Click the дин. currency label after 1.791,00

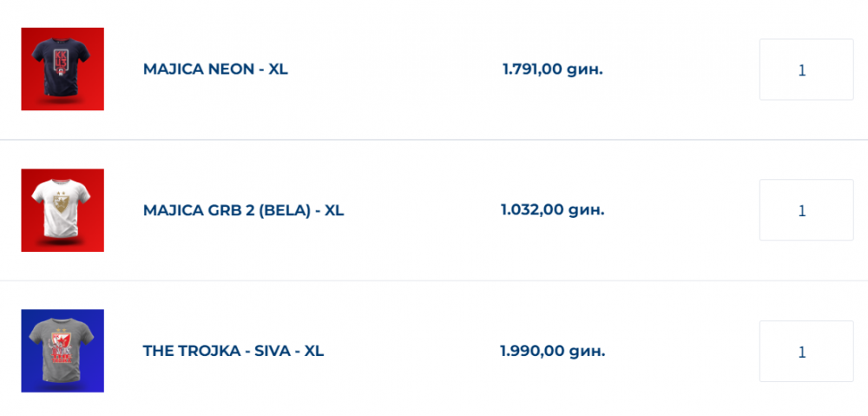(585, 69)
